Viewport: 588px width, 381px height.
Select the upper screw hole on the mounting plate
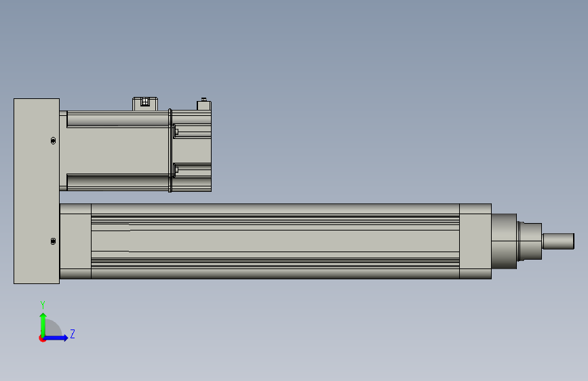53,140
